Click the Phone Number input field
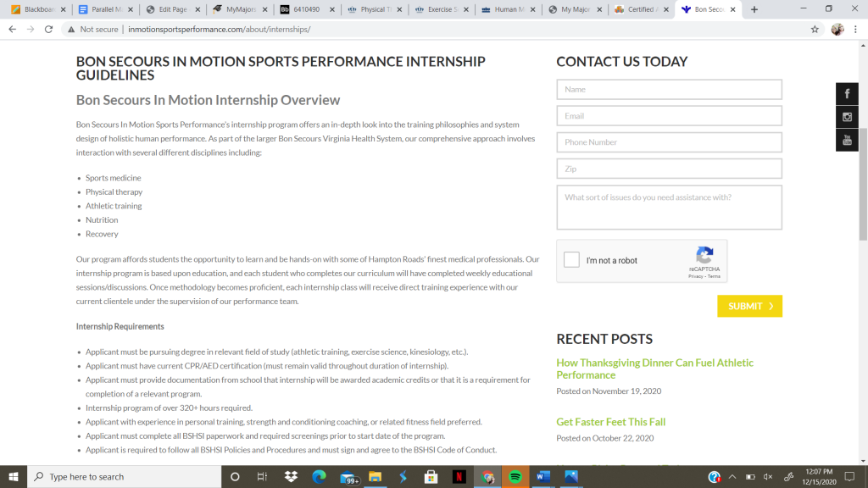The height and width of the screenshot is (488, 868). (x=670, y=142)
